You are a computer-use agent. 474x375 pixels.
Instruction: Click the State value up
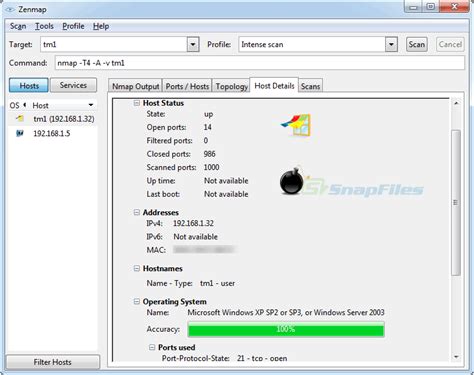(208, 114)
